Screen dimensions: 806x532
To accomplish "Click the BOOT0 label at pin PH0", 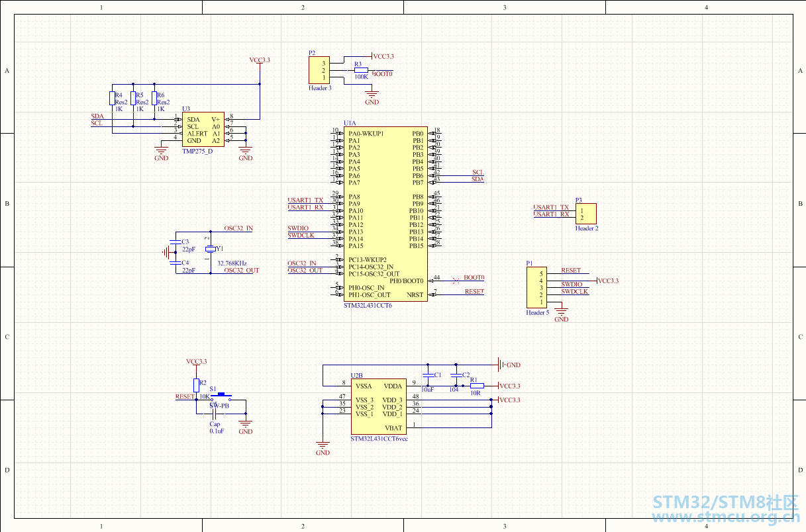I will pos(474,277).
